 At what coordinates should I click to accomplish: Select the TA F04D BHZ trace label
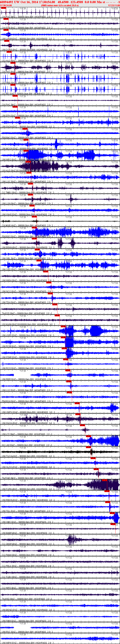pos(27,478)
